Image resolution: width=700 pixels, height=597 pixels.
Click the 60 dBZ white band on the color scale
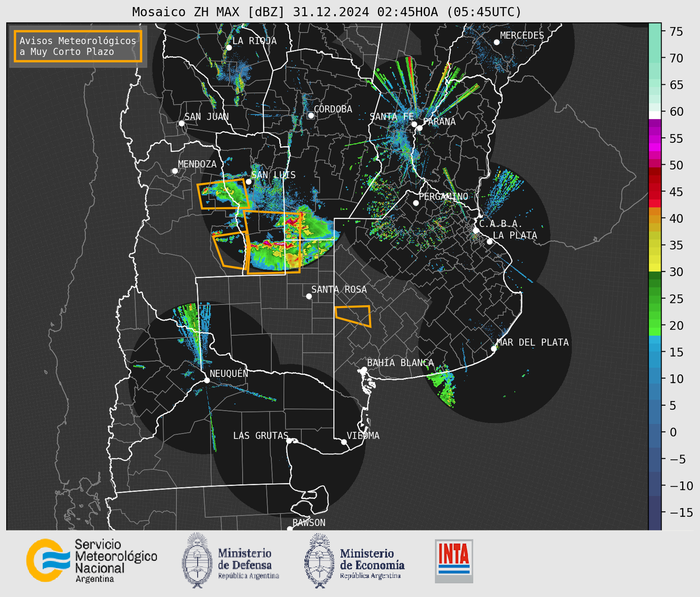coord(655,115)
